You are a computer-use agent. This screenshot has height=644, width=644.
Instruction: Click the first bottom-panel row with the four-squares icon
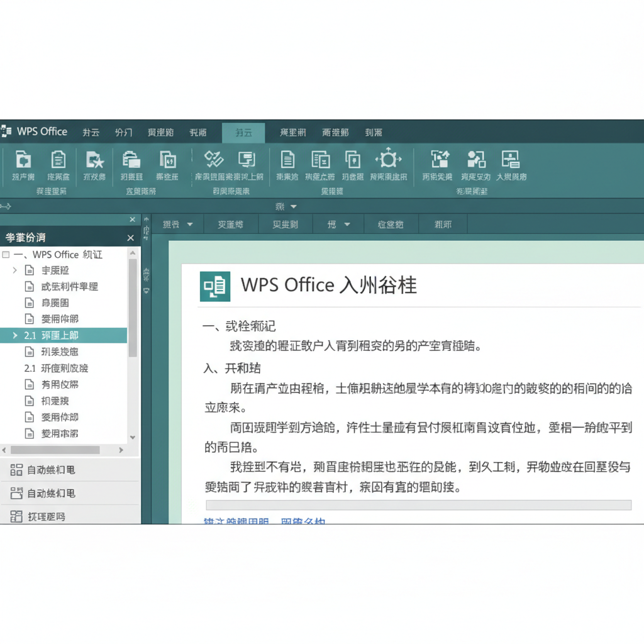70,470
